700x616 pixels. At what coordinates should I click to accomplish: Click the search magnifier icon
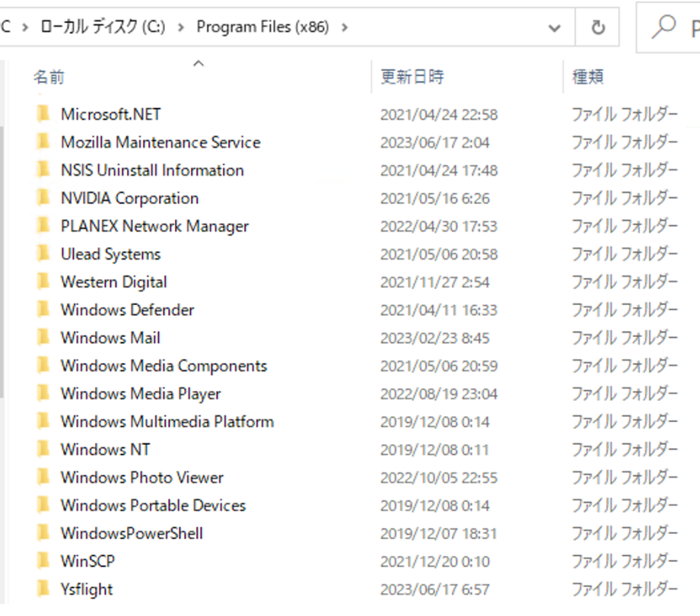(665, 27)
